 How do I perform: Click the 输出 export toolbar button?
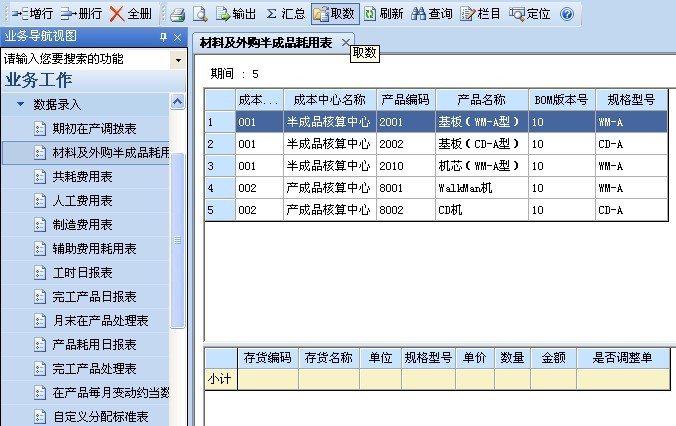(x=235, y=14)
